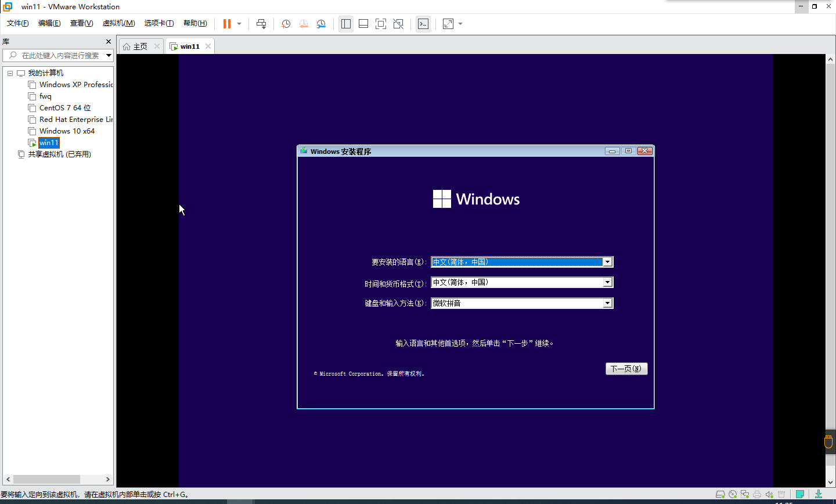Close the library panel
Image resolution: width=836 pixels, height=504 pixels.
pos(108,42)
